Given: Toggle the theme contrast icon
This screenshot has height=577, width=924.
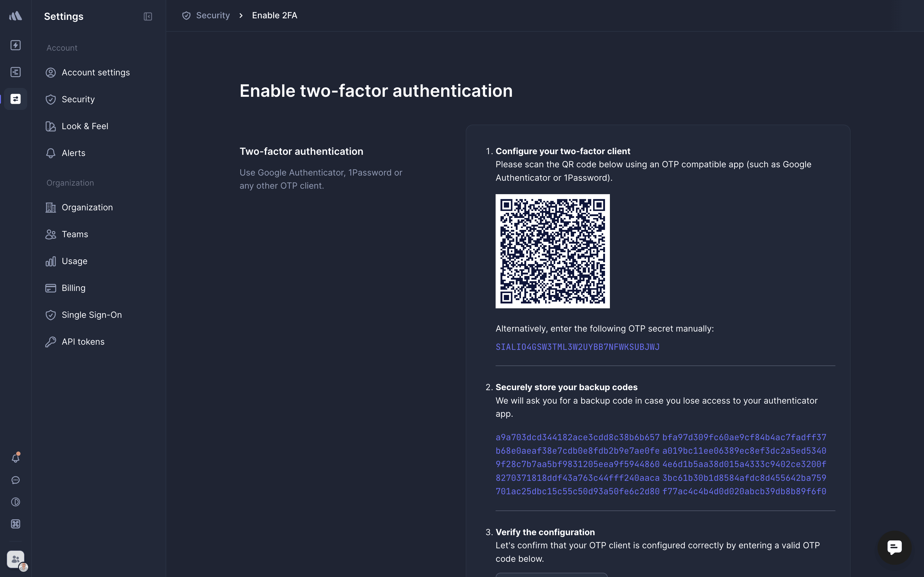Looking at the screenshot, I should [x=15, y=502].
